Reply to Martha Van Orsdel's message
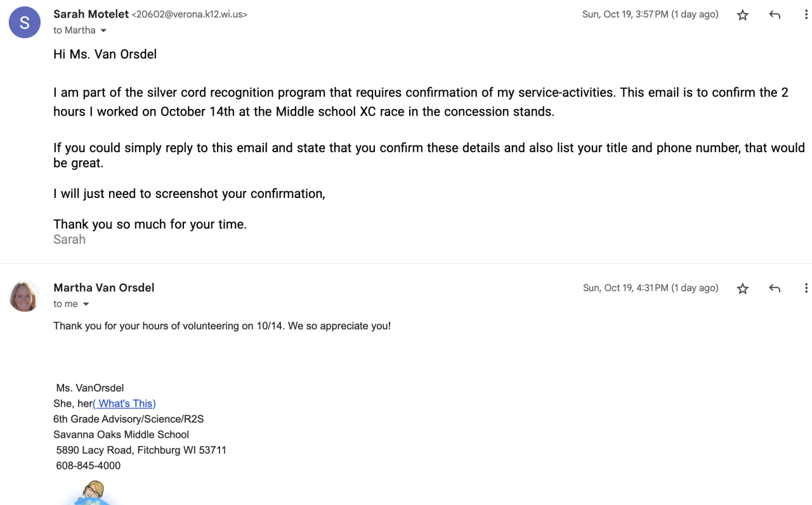Image resolution: width=812 pixels, height=505 pixels. coord(775,289)
